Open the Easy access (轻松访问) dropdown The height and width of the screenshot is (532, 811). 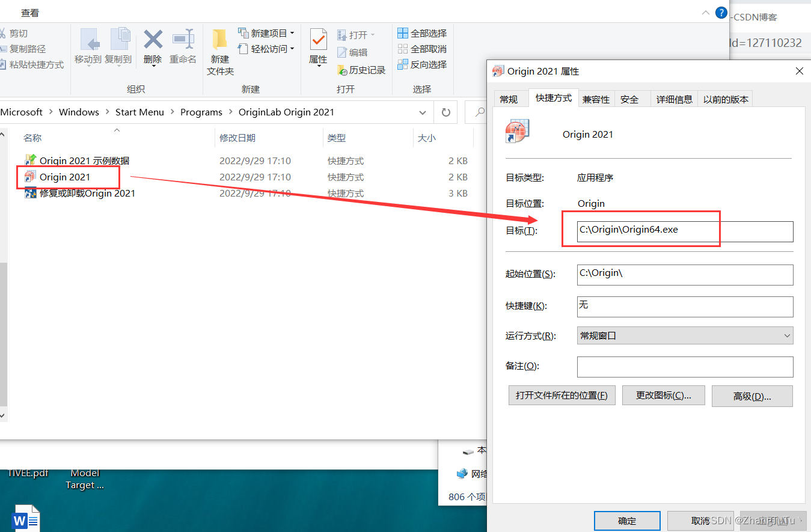pyautogui.click(x=266, y=49)
